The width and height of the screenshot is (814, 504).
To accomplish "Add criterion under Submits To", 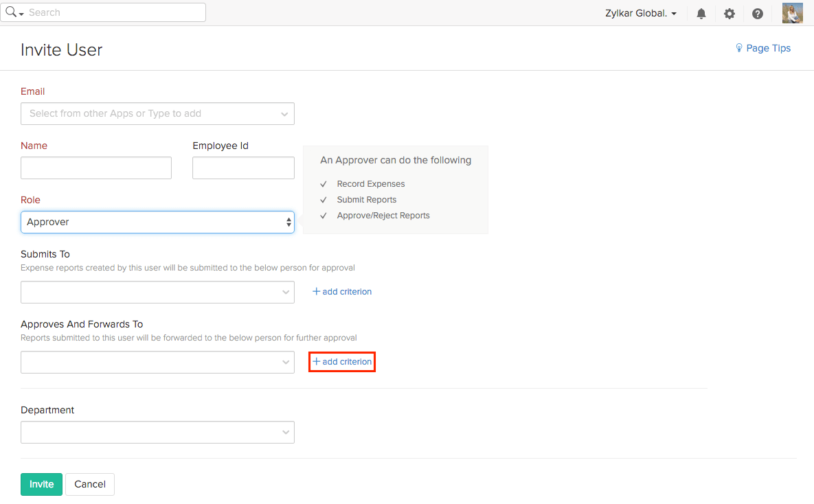I will [342, 292].
